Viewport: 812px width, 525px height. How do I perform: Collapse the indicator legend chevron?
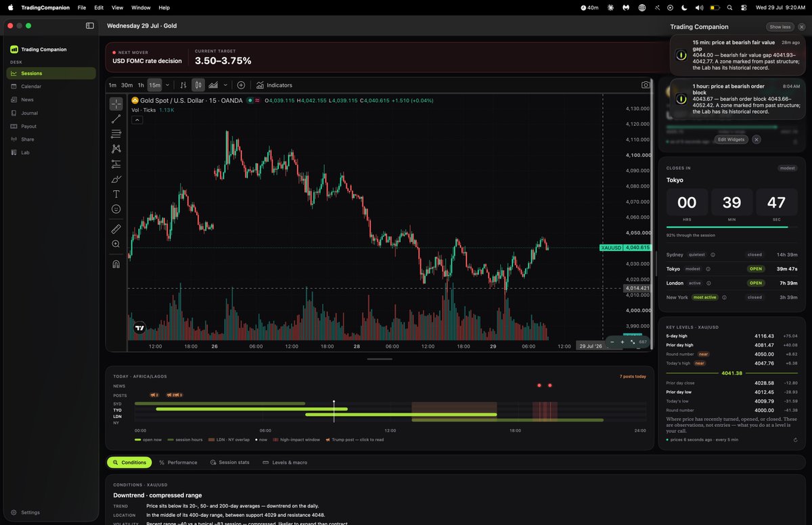click(137, 120)
